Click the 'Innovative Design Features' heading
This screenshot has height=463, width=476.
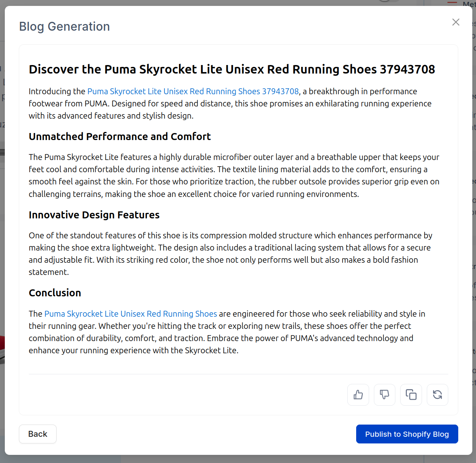click(x=94, y=215)
